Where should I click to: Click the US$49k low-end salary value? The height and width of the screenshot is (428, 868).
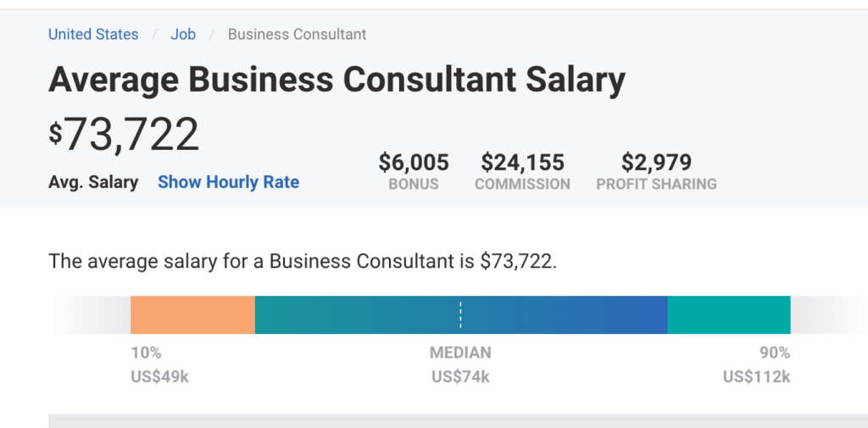click(x=159, y=376)
